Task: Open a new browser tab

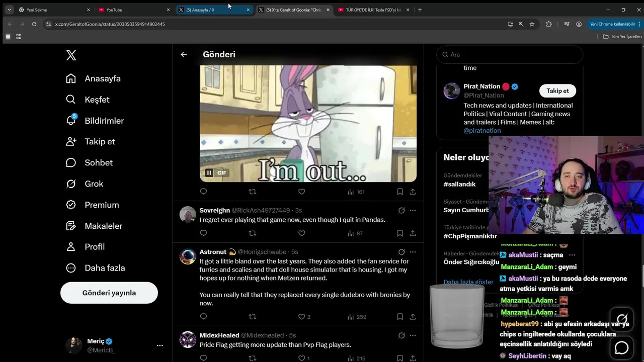Action: point(420,10)
